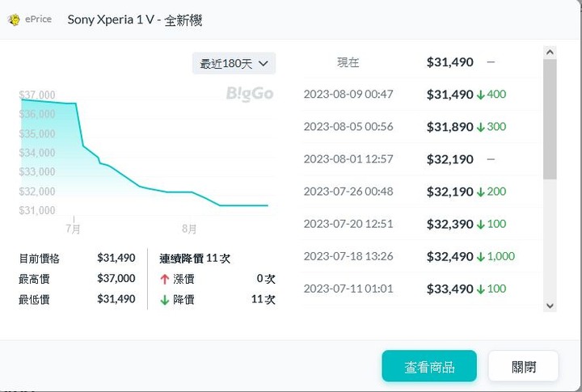Click the $31,890 price value

[450, 127]
